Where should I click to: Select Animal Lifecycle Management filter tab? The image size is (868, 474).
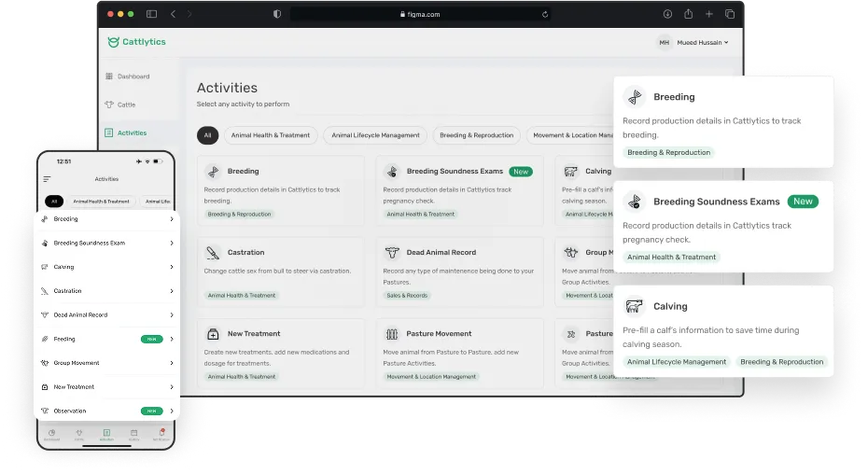pos(375,135)
